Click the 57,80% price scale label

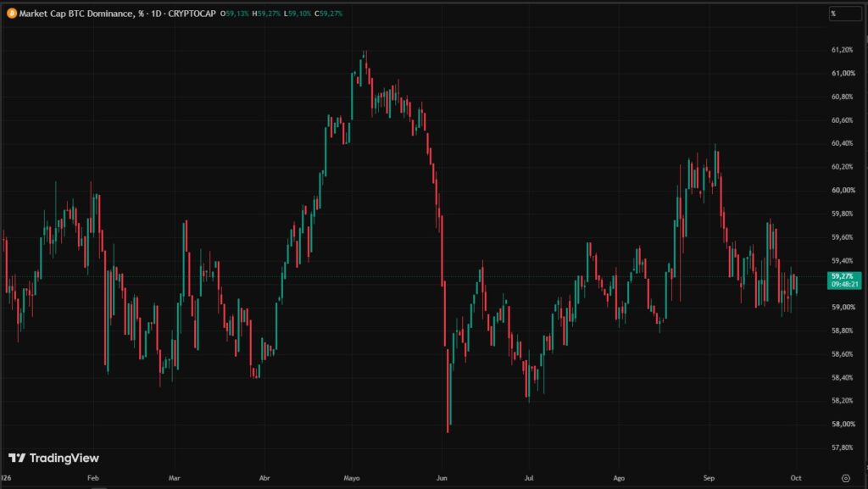(x=842, y=447)
